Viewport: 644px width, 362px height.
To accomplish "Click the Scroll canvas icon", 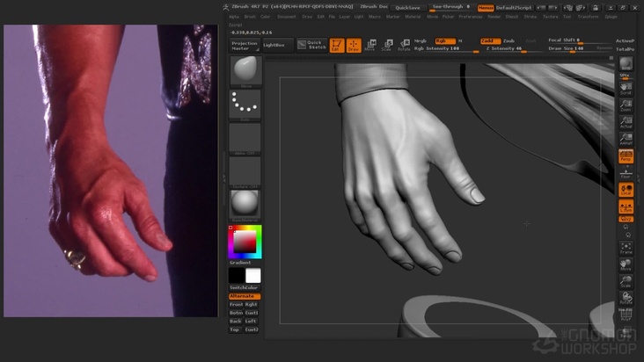I will pyautogui.click(x=626, y=89).
